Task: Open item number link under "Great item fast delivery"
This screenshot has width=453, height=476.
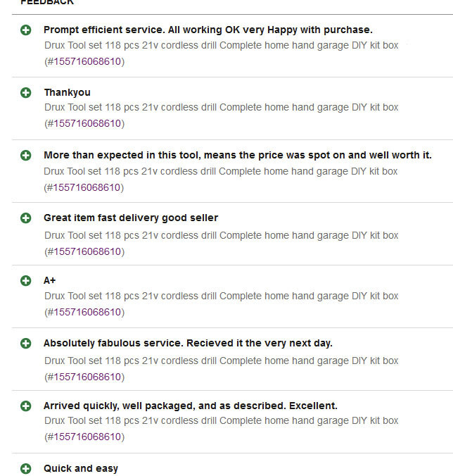Action: click(87, 251)
